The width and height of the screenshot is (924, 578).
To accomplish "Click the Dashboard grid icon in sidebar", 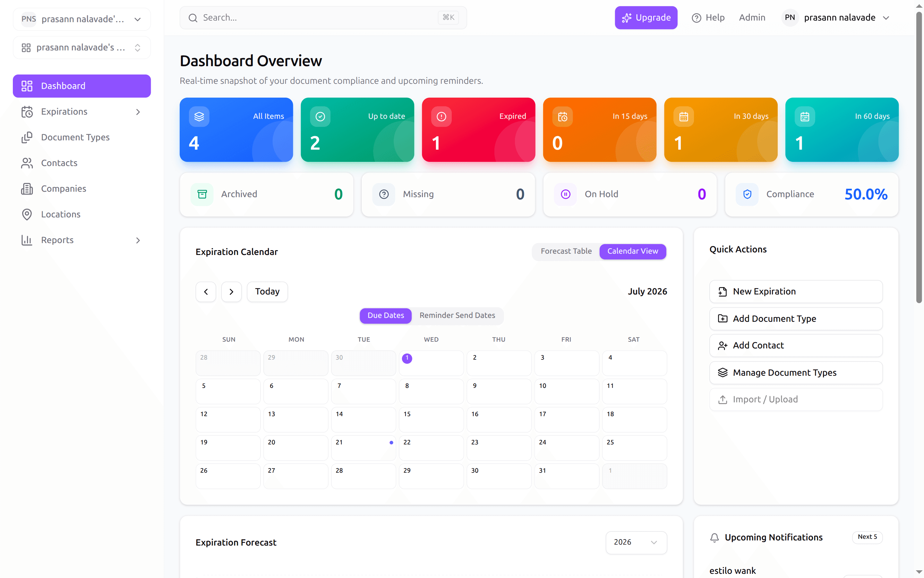I will coord(27,86).
